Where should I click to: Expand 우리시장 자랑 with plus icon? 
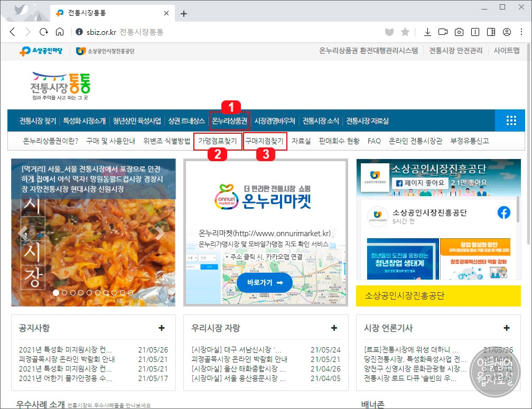(334, 328)
